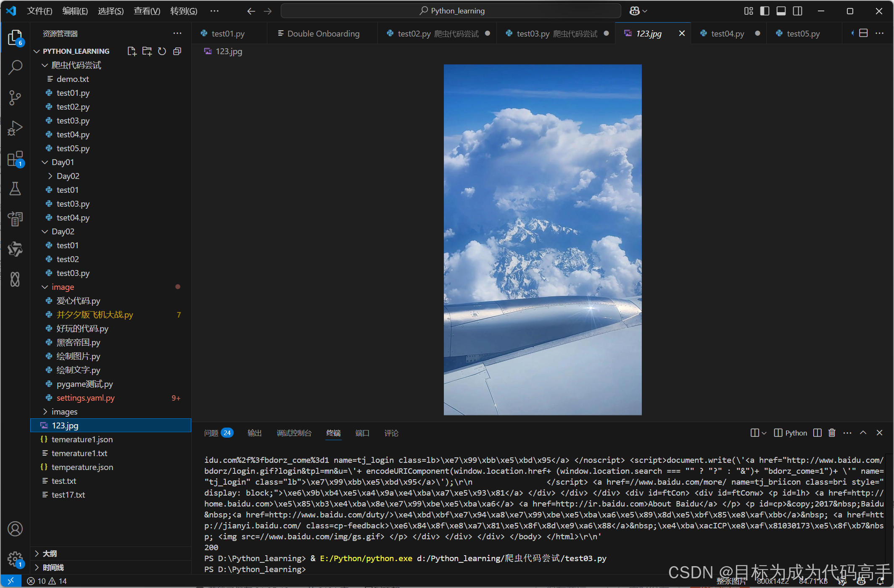Collapse all folders in explorer
This screenshot has width=894, height=588.
pyautogui.click(x=177, y=51)
